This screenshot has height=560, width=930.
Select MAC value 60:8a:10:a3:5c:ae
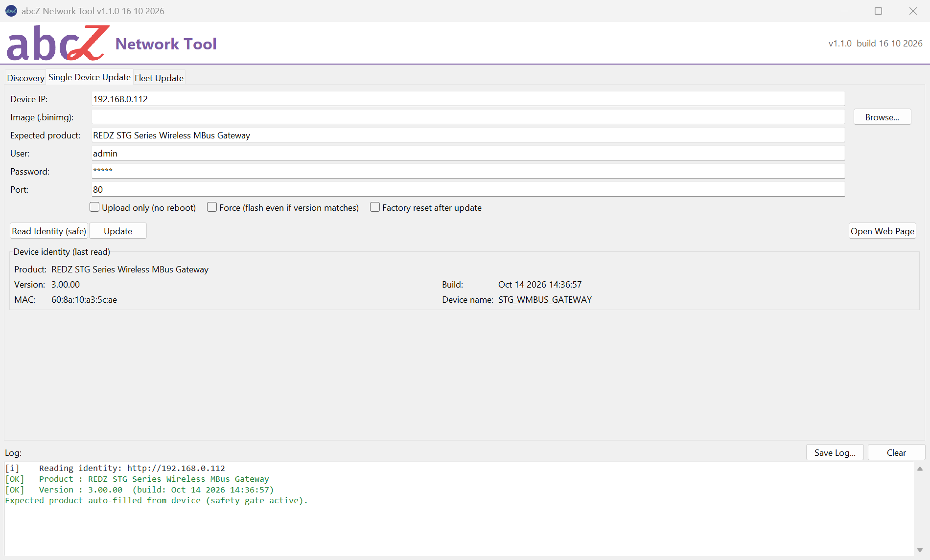(84, 299)
